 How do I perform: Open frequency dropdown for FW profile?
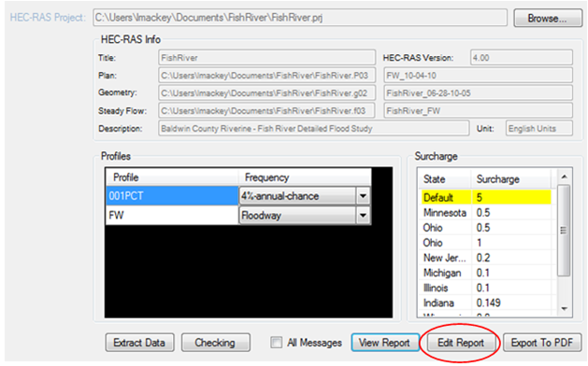(363, 216)
